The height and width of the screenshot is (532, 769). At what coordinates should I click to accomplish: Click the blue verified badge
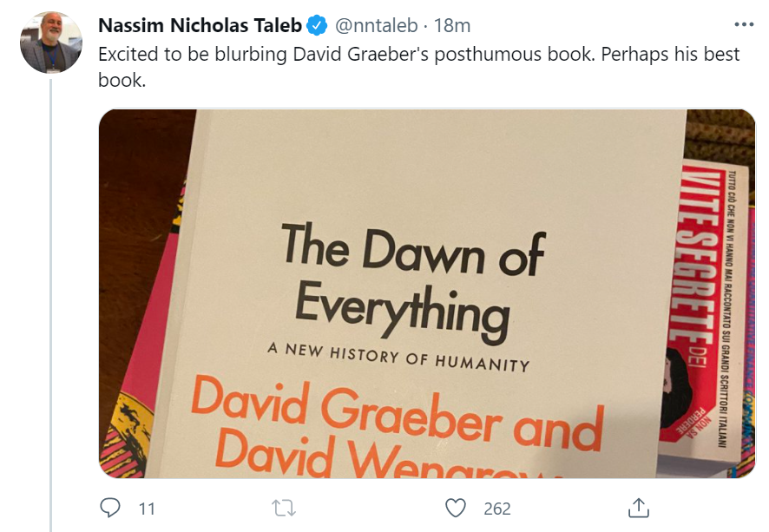tap(315, 25)
